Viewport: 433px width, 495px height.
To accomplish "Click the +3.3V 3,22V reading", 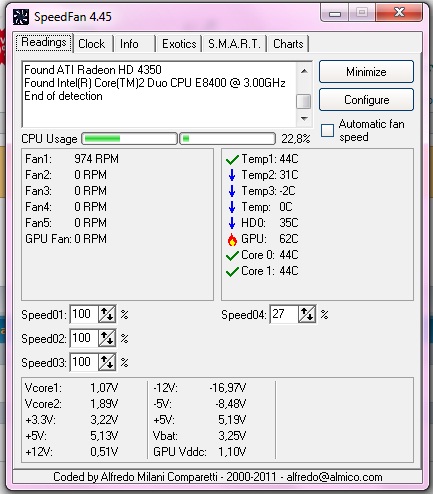I will [x=71, y=420].
